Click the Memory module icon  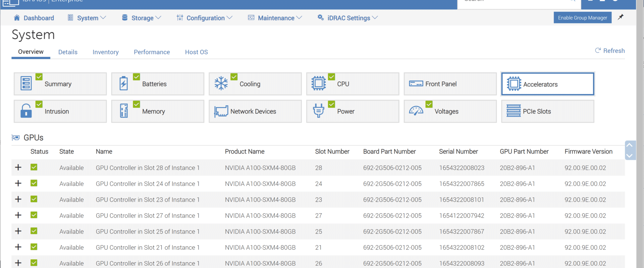pos(124,111)
